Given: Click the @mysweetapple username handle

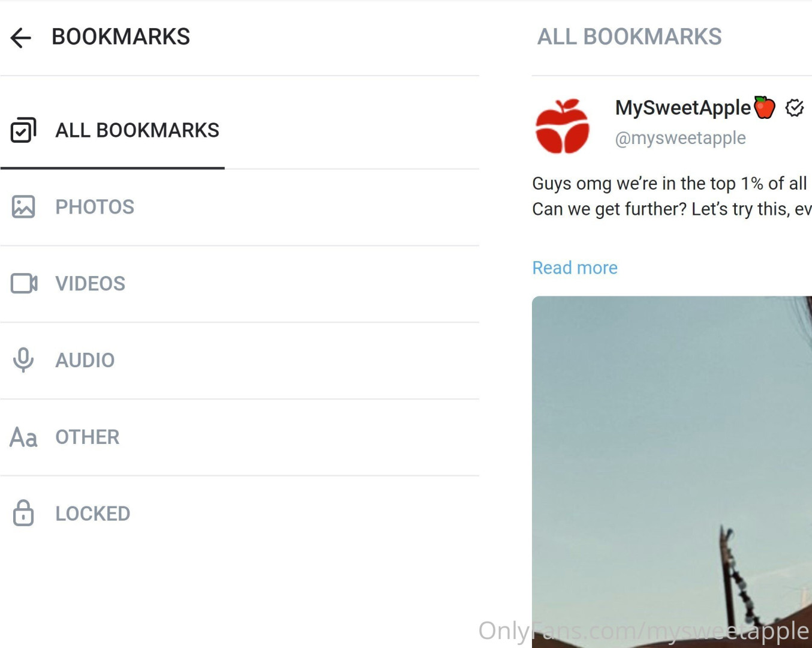Looking at the screenshot, I should [680, 138].
